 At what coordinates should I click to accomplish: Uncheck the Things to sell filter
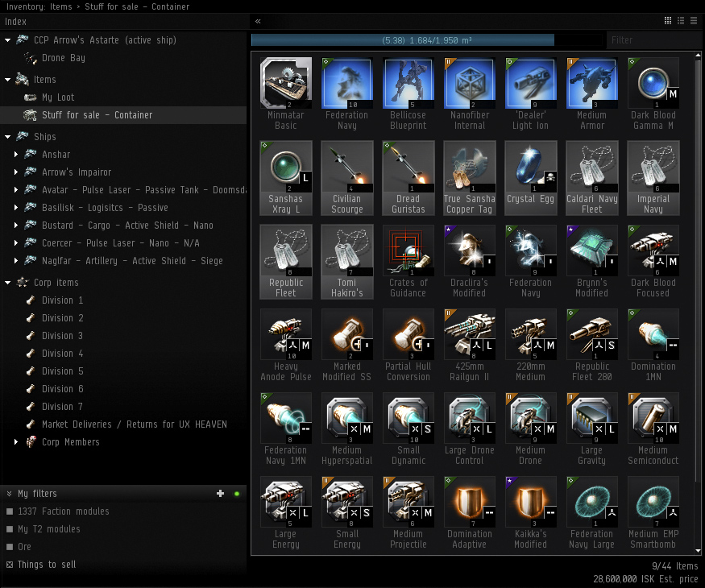[10, 564]
